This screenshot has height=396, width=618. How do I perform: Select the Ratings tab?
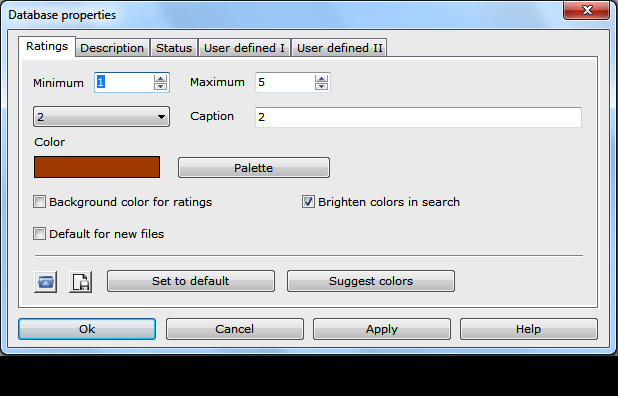(47, 46)
